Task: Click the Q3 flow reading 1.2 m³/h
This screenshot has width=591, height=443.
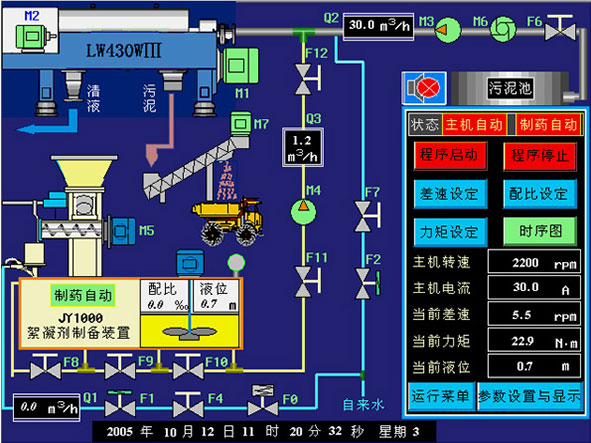Action: point(303,147)
